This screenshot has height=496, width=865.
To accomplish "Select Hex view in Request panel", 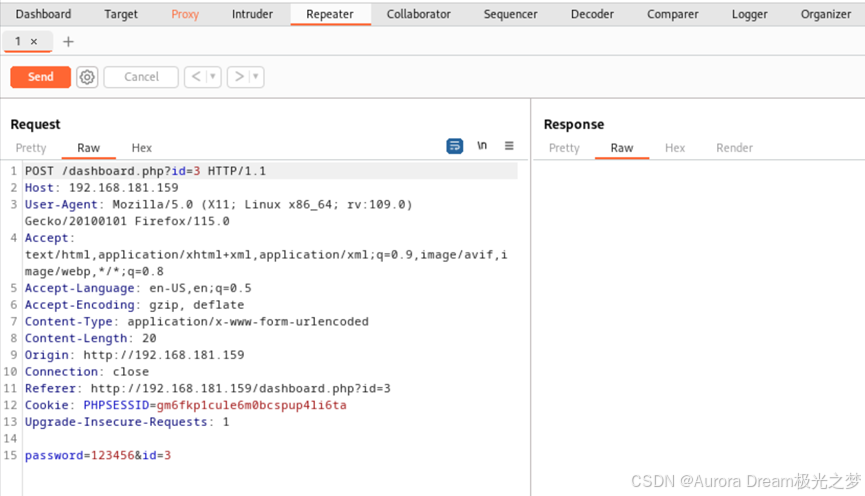I will [x=142, y=148].
